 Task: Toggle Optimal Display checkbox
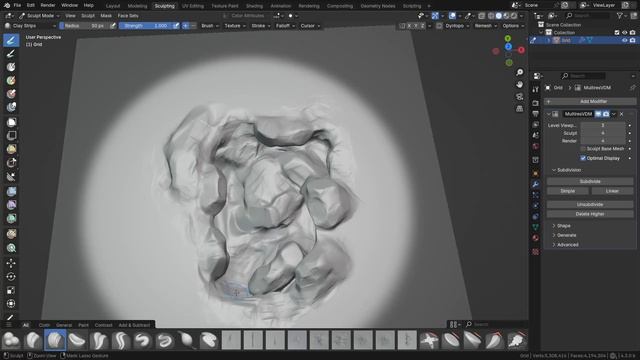pyautogui.click(x=583, y=158)
